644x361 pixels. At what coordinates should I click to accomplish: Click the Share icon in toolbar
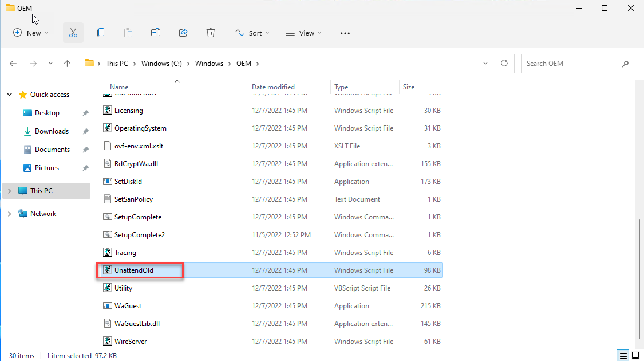(x=183, y=33)
